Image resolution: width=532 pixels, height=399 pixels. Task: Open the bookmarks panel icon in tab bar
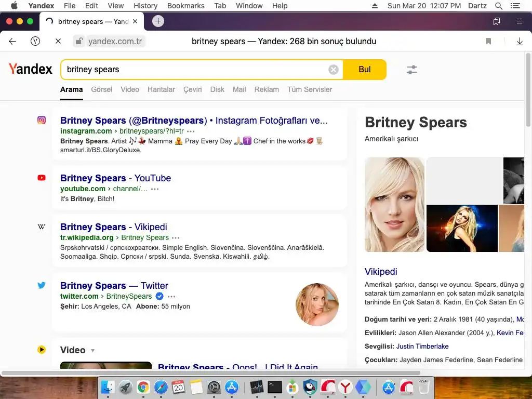[496, 21]
